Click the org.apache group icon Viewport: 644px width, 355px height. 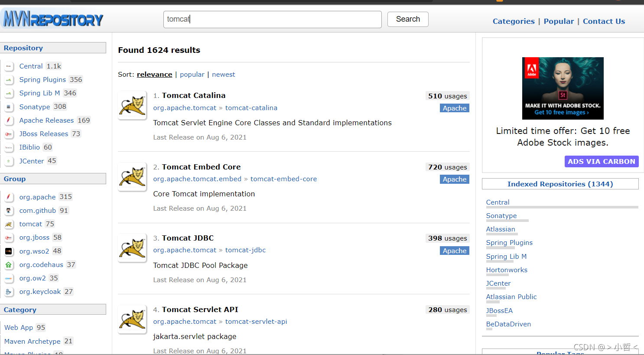[x=9, y=197]
